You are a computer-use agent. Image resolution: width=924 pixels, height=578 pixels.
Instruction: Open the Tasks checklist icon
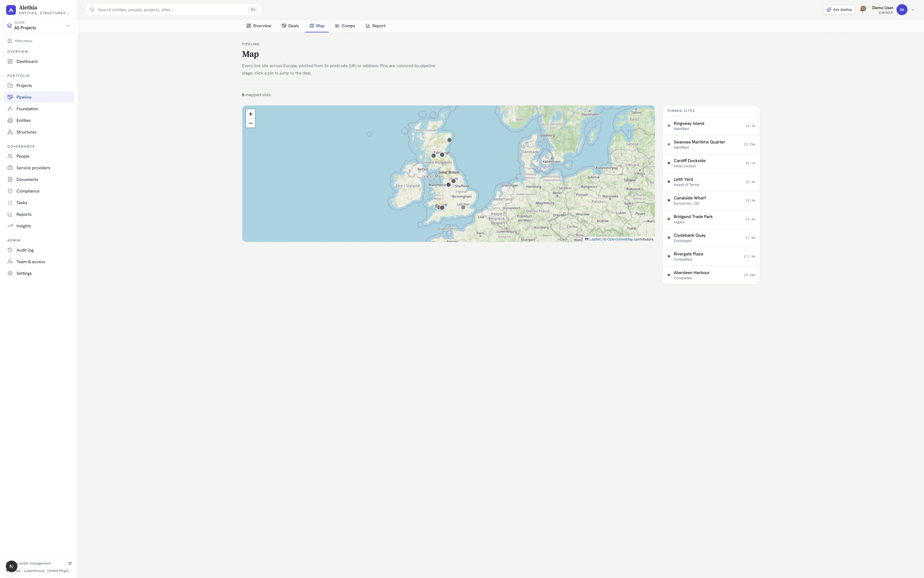pos(10,203)
